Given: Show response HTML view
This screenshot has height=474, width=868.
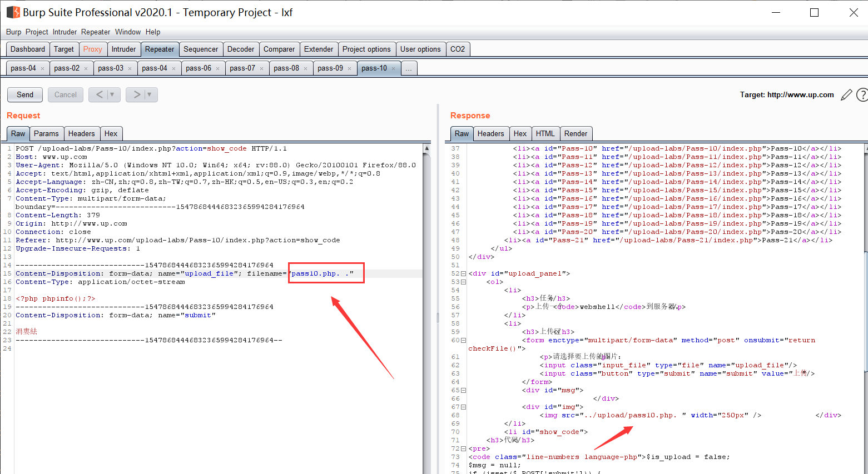Looking at the screenshot, I should pyautogui.click(x=545, y=133).
